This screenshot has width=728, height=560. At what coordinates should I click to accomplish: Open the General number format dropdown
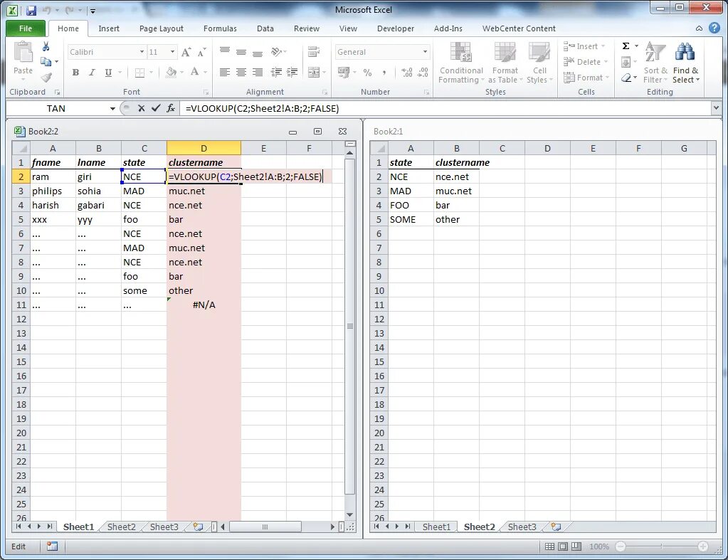click(x=426, y=52)
